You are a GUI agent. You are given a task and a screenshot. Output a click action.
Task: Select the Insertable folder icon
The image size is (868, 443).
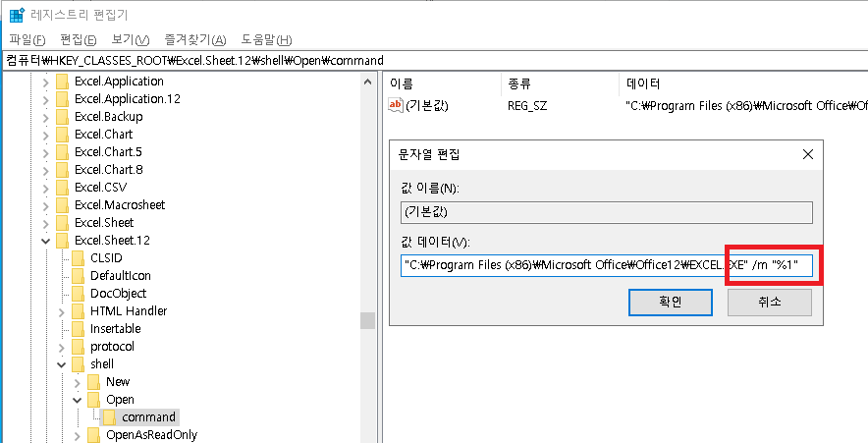[x=78, y=329]
